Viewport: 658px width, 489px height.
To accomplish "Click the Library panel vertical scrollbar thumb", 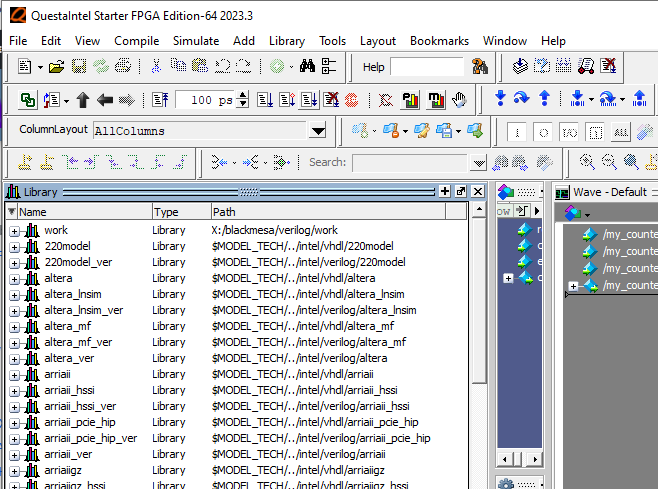I will [x=479, y=301].
